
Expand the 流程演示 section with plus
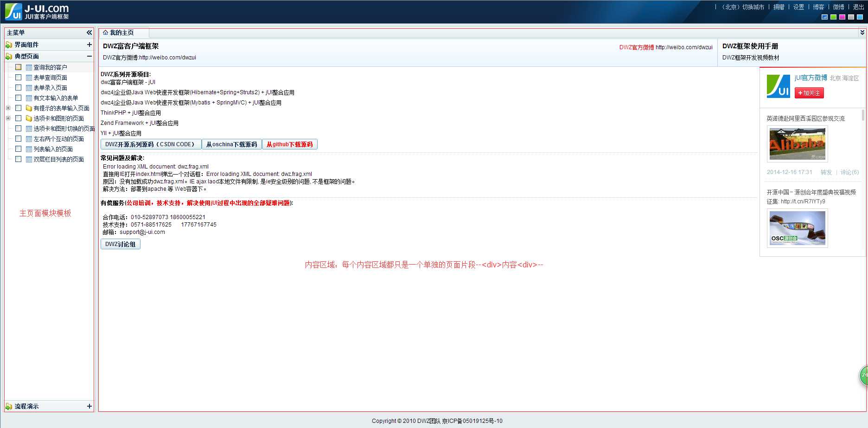89,406
